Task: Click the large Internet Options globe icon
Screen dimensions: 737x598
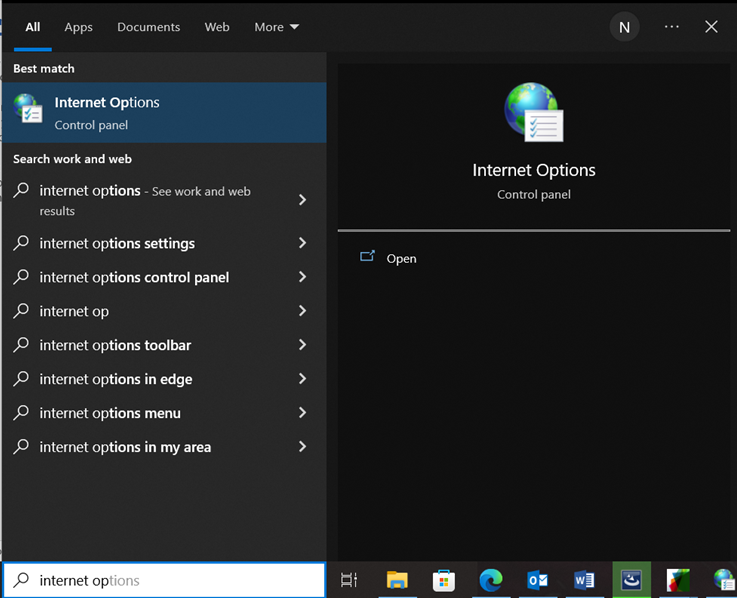Action: click(x=533, y=112)
